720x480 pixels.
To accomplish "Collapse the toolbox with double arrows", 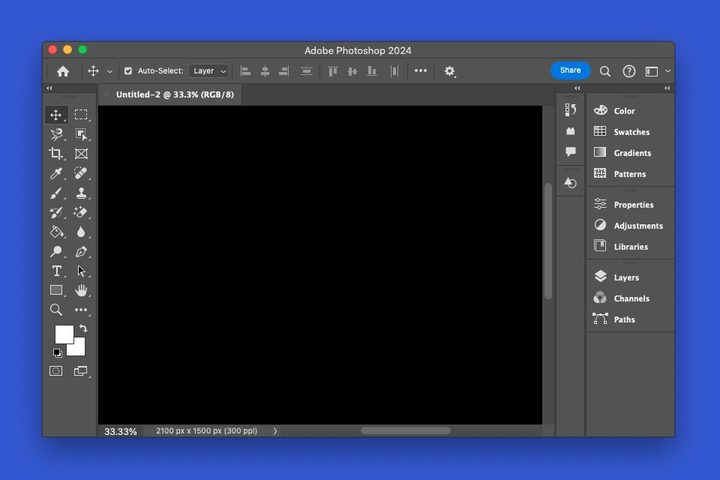I will pyautogui.click(x=50, y=88).
